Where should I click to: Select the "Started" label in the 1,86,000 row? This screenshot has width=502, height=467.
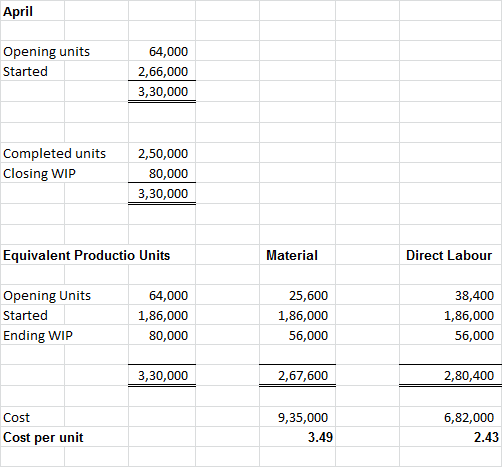tap(25, 315)
